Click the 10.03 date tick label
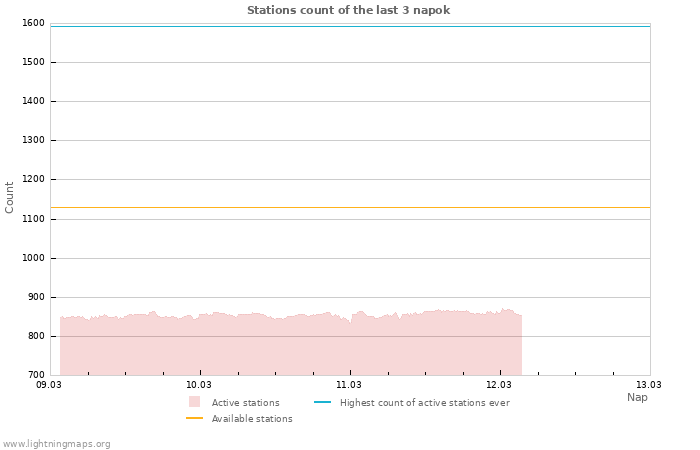The width and height of the screenshot is (700, 450). point(199,384)
